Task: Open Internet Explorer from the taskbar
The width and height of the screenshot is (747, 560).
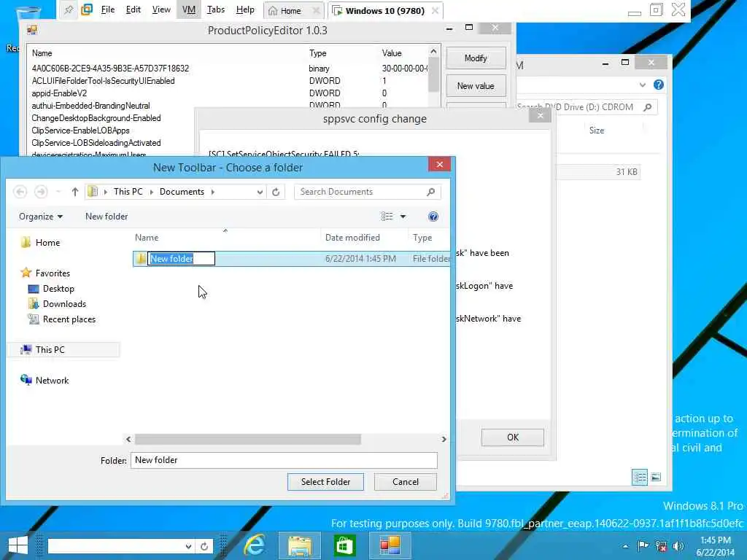Action: [x=255, y=545]
